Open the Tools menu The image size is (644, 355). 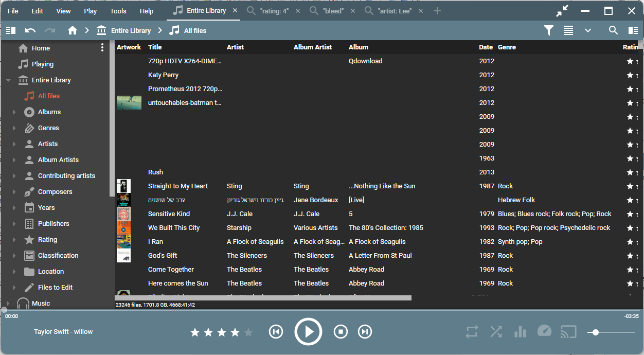pyautogui.click(x=118, y=11)
